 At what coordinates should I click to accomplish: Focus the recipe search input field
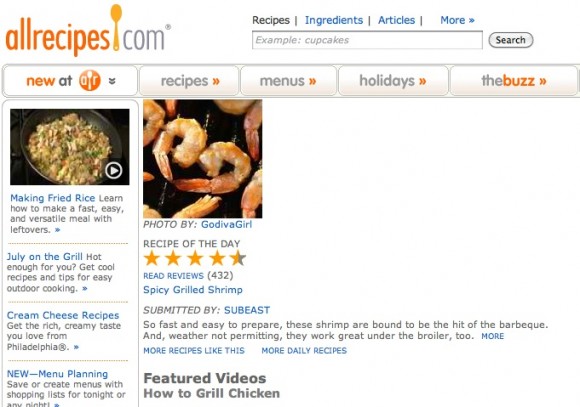pyautogui.click(x=367, y=40)
